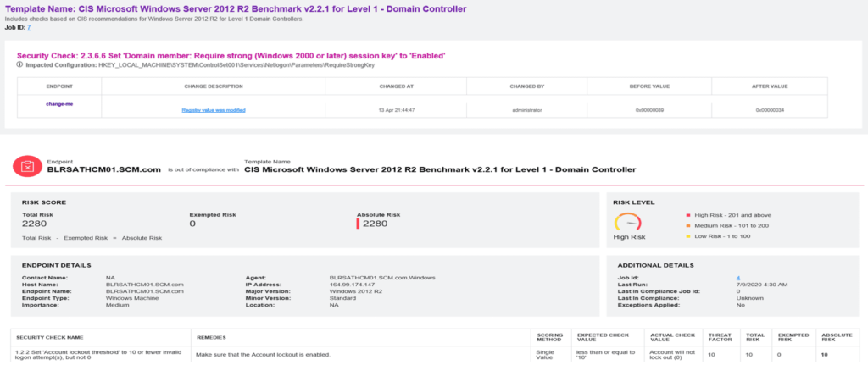Screen dimensions: 868x365
Task: Select timestamp '13 Apr 21:44:47'
Action: 397,110
